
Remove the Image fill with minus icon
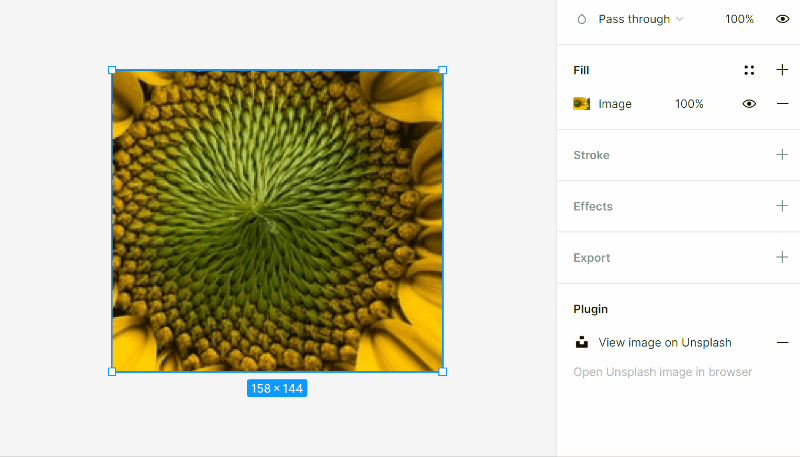[x=782, y=104]
